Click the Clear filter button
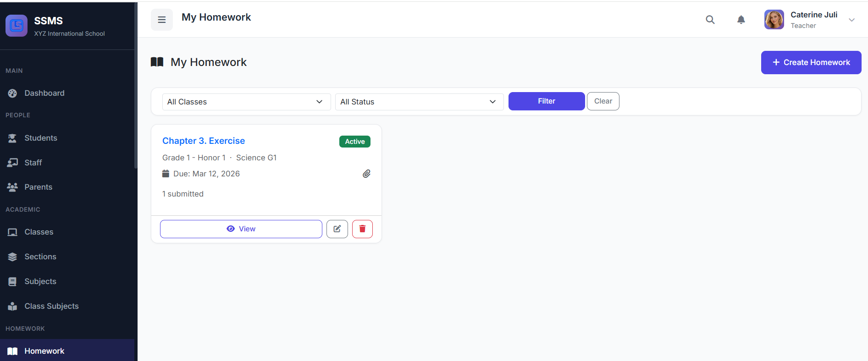Image resolution: width=868 pixels, height=361 pixels. tap(603, 101)
